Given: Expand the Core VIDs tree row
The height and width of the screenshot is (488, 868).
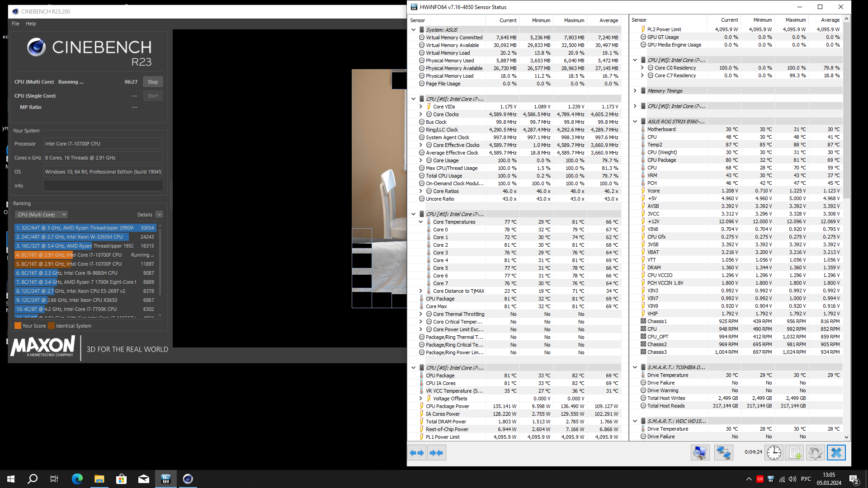Looking at the screenshot, I should pos(421,107).
